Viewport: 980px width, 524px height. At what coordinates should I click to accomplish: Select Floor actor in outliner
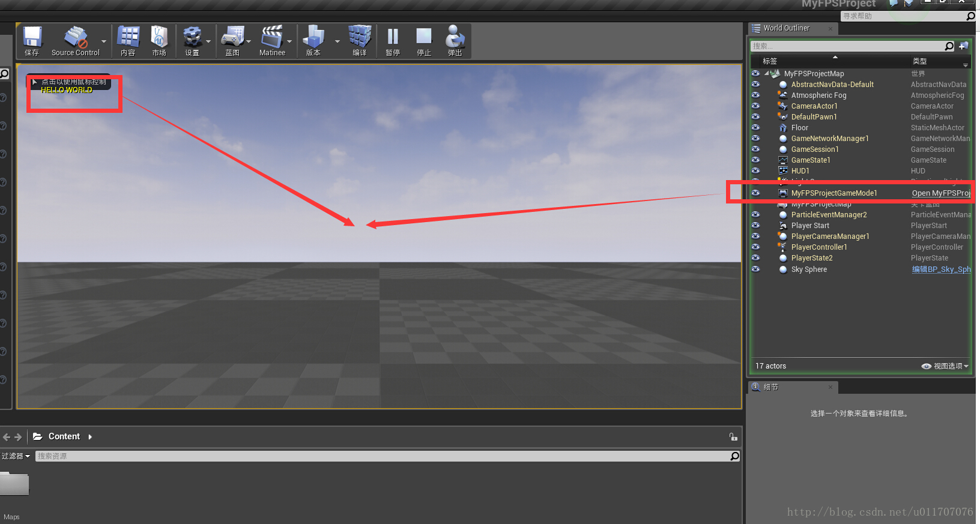click(x=800, y=128)
